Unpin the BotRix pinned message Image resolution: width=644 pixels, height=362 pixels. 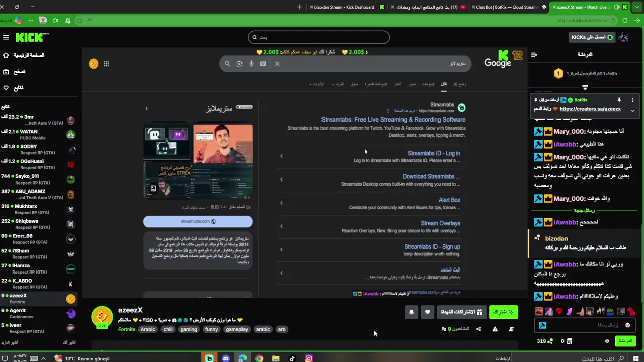pos(619,100)
